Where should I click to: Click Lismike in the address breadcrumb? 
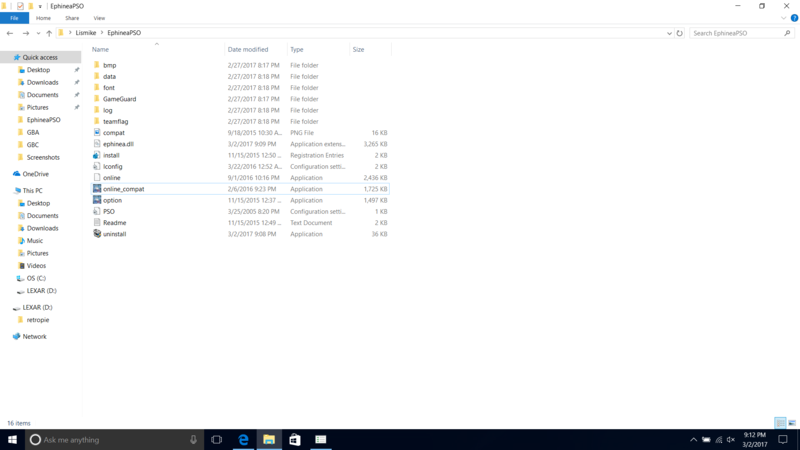(x=86, y=33)
